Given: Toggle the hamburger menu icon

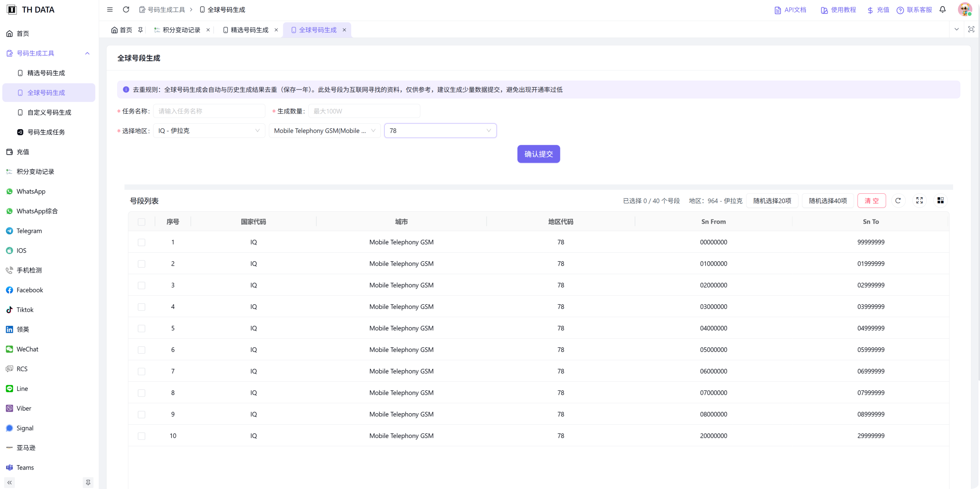Looking at the screenshot, I should click(x=110, y=10).
